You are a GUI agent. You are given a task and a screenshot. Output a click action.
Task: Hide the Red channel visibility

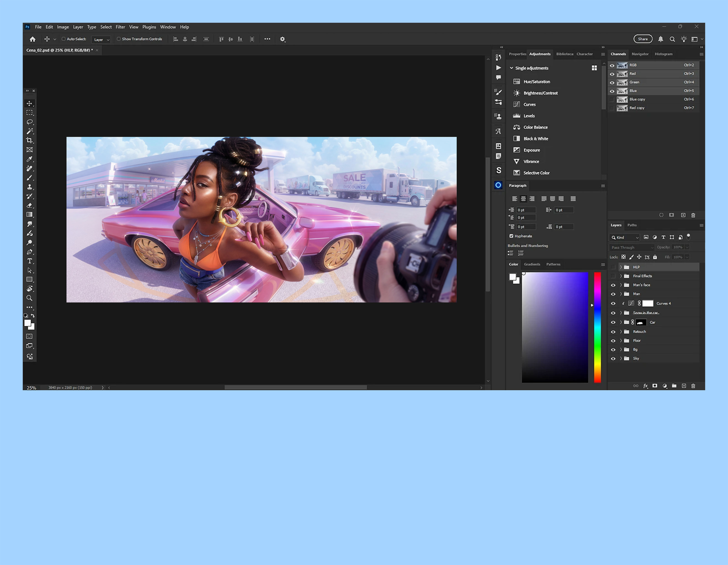[612, 74]
